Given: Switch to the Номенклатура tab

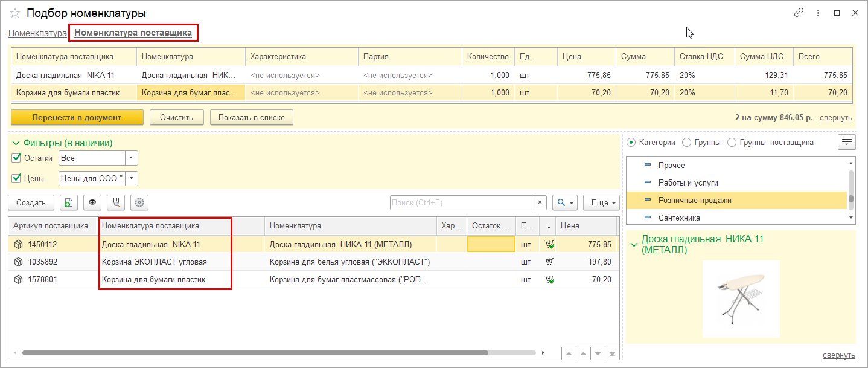Looking at the screenshot, I should [x=37, y=33].
